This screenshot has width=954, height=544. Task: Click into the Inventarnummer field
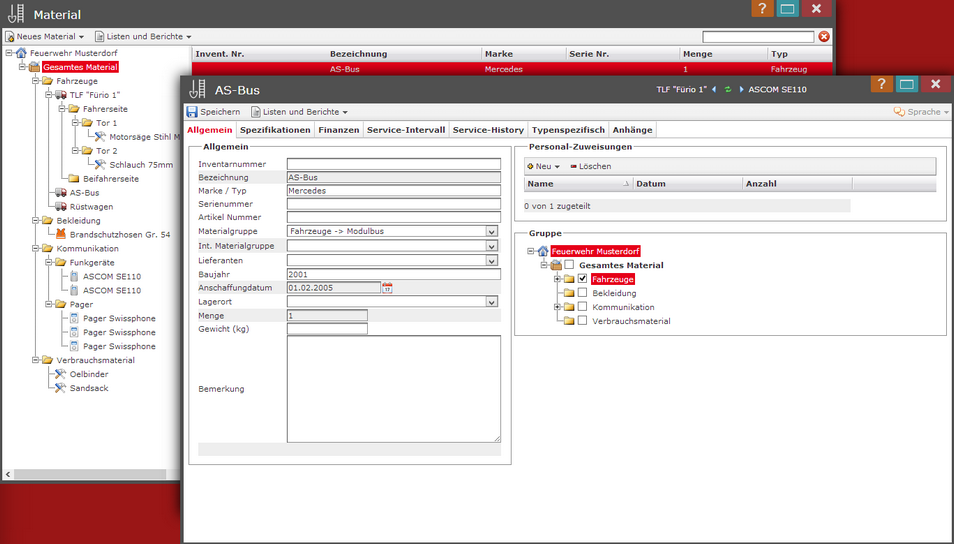(393, 164)
